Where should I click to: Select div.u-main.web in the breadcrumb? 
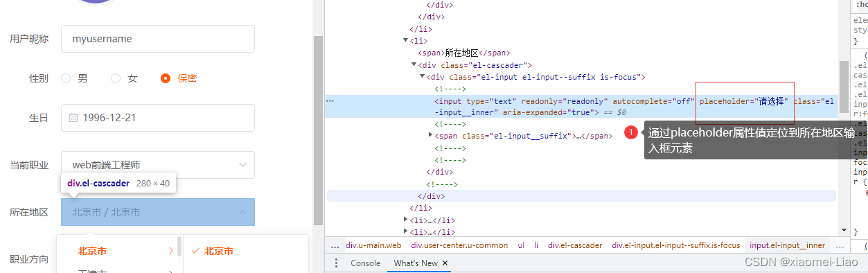tap(373, 245)
